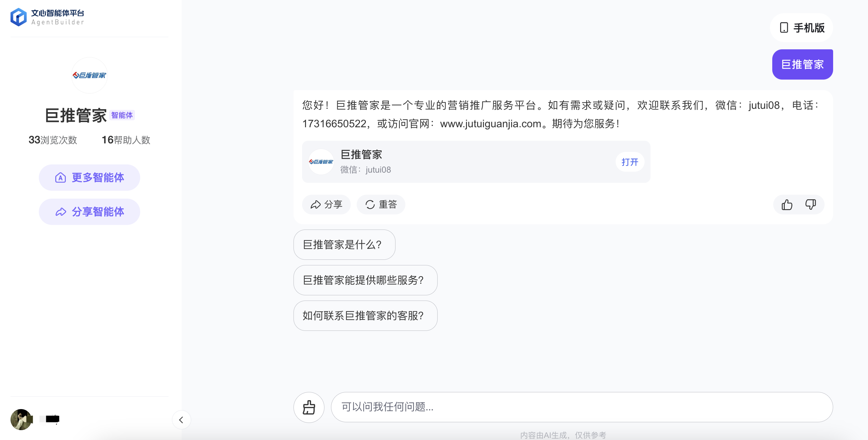Collapse the sidebar with the chevron arrow
868x440 pixels.
[x=181, y=420]
